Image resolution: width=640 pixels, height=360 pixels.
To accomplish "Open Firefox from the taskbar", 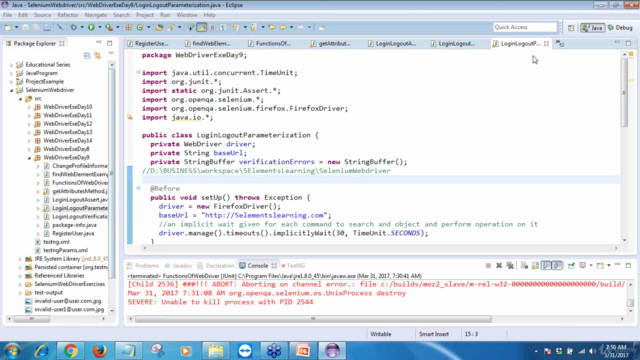I will [99, 351].
